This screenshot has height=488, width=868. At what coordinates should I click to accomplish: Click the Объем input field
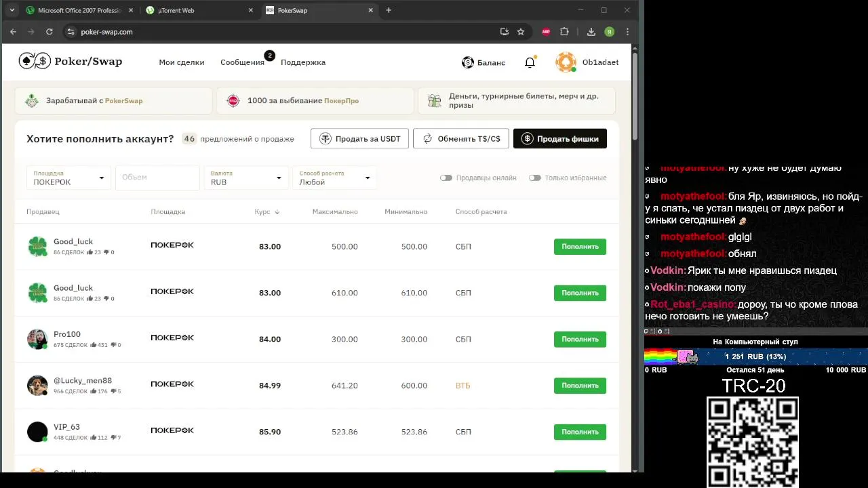click(x=158, y=178)
